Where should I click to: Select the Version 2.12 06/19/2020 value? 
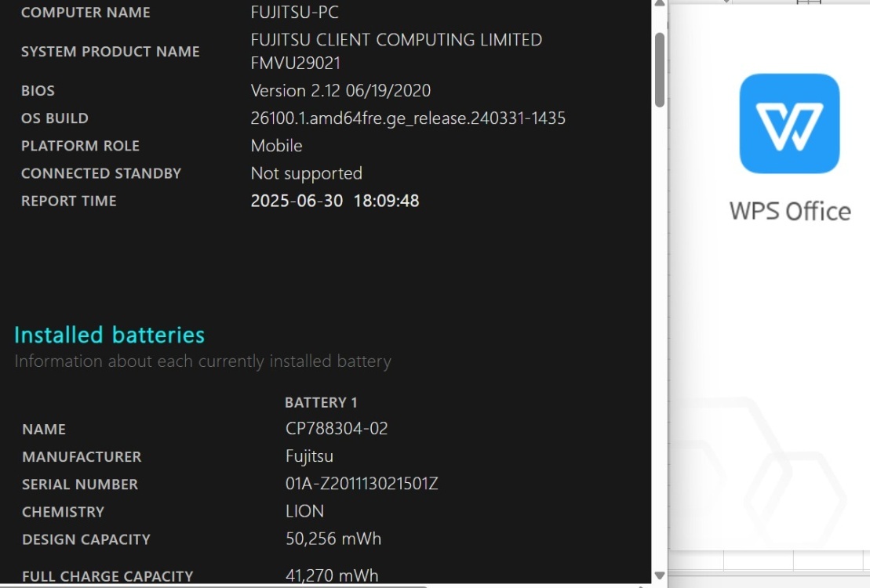340,90
